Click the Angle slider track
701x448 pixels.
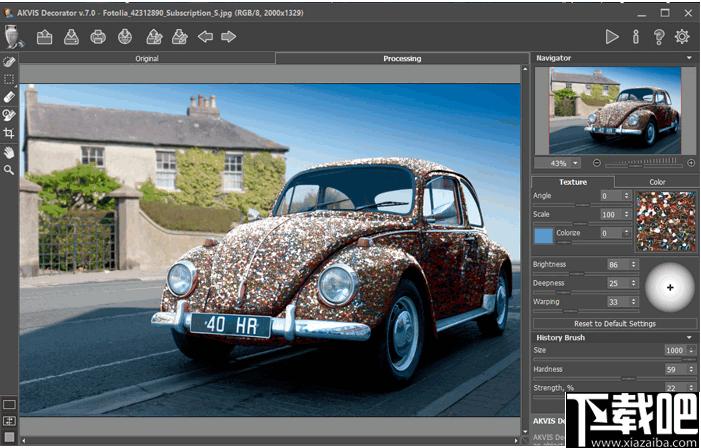[x=581, y=205]
